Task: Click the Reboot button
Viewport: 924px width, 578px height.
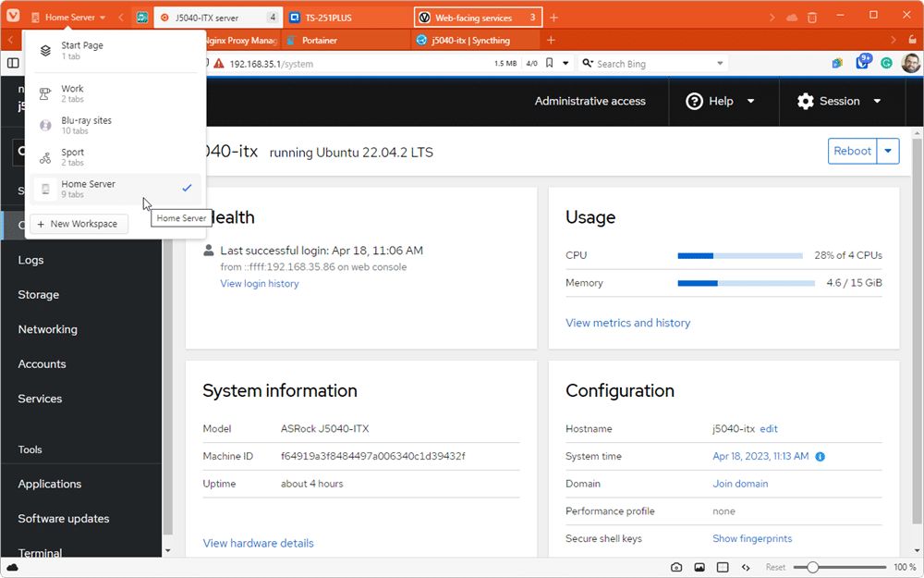Action: pyautogui.click(x=851, y=151)
